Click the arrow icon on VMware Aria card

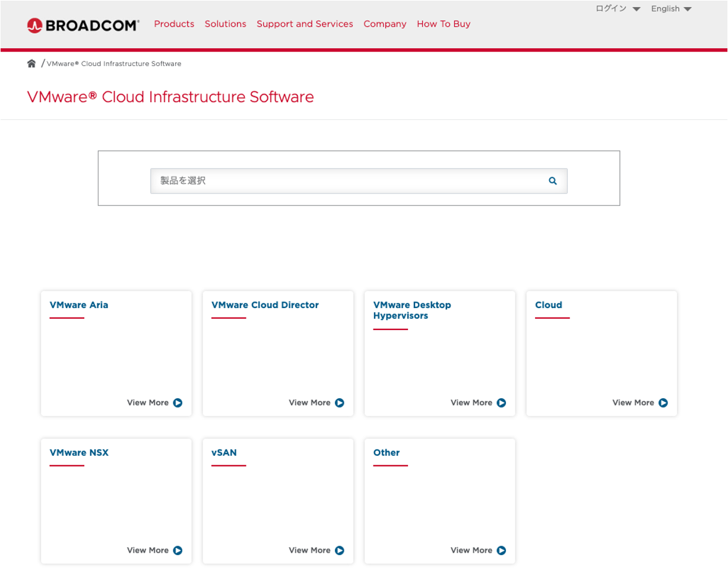click(178, 402)
